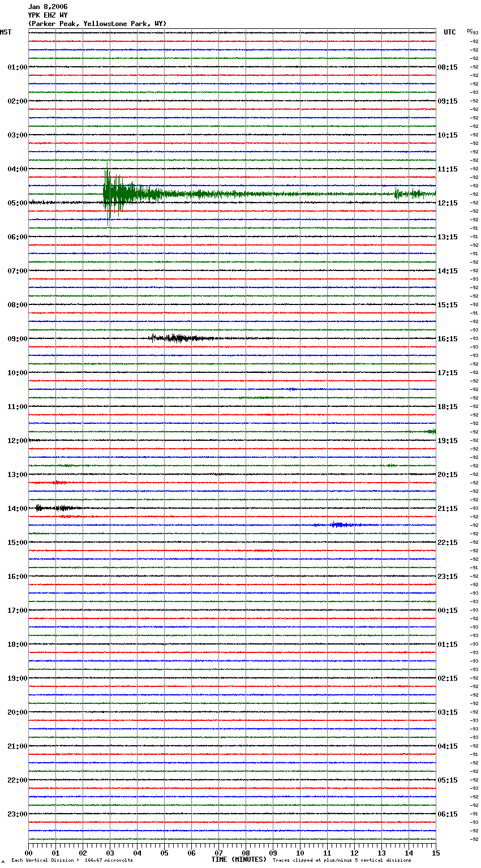The width and height of the screenshot is (481, 868).
Task: Click the '23:15' UTC time label
Action: coord(448,577)
